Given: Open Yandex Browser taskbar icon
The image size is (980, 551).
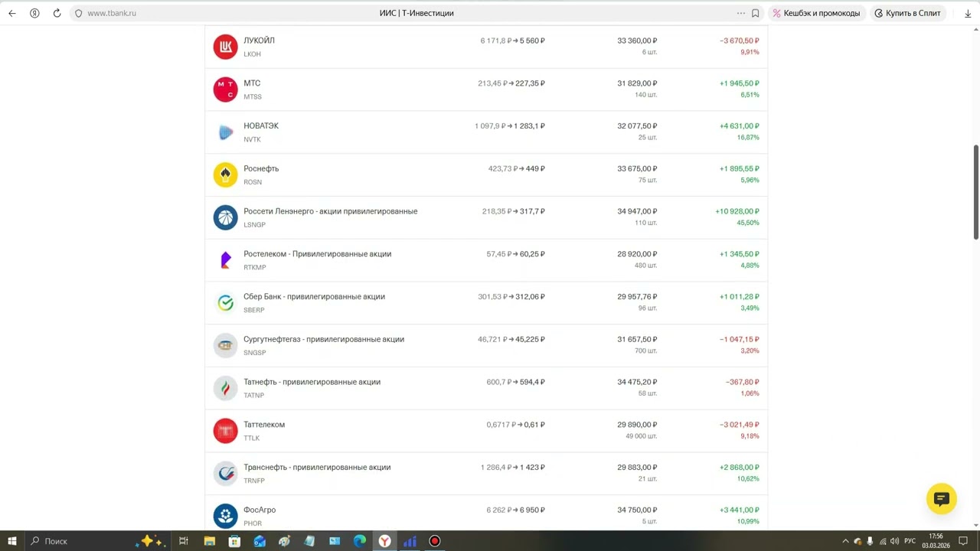Looking at the screenshot, I should (x=385, y=541).
